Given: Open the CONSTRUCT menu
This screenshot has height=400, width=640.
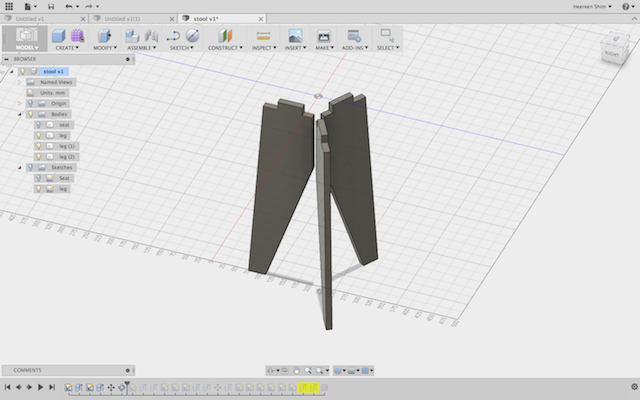Looking at the screenshot, I should (225, 48).
